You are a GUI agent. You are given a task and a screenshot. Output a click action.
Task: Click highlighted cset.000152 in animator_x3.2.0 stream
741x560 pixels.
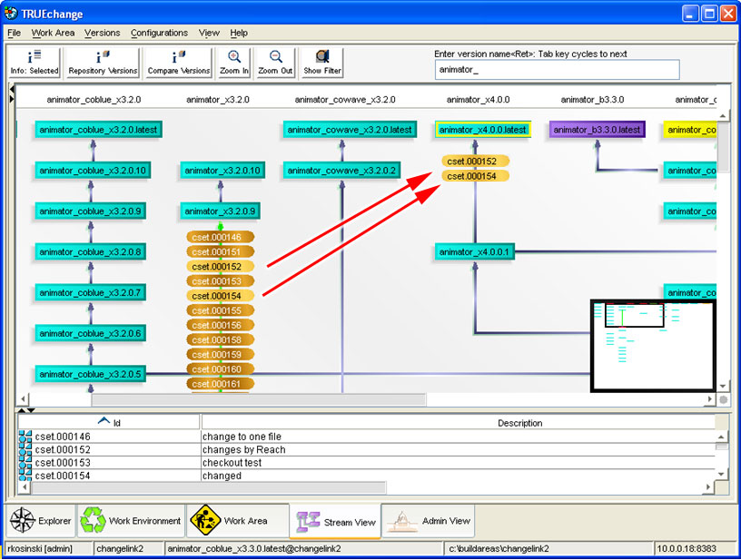point(221,266)
